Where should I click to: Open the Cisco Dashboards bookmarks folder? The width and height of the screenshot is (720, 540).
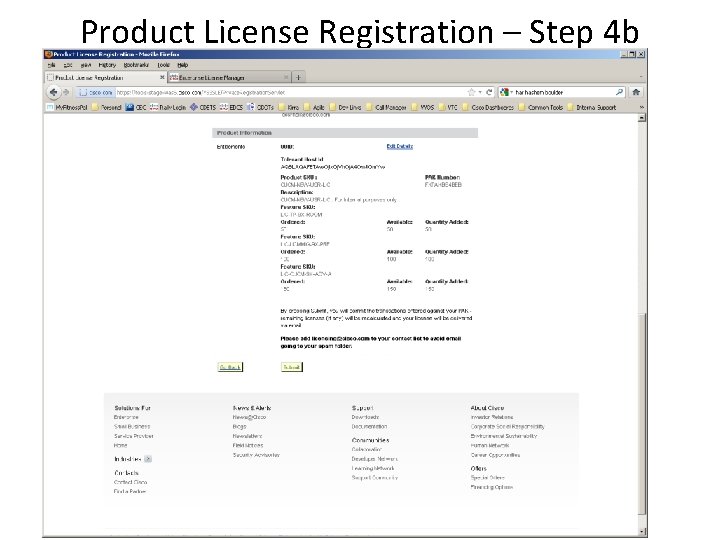click(x=488, y=107)
